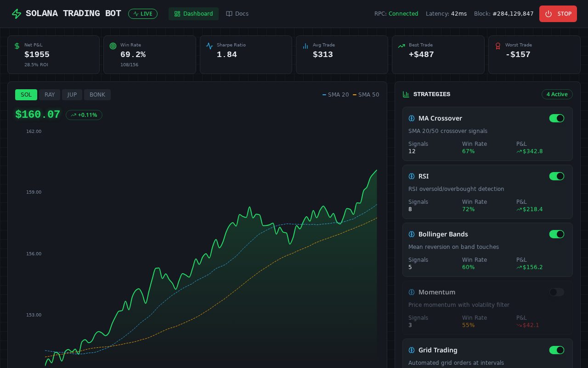
Task: Open the Docs tab
Action: click(x=237, y=14)
